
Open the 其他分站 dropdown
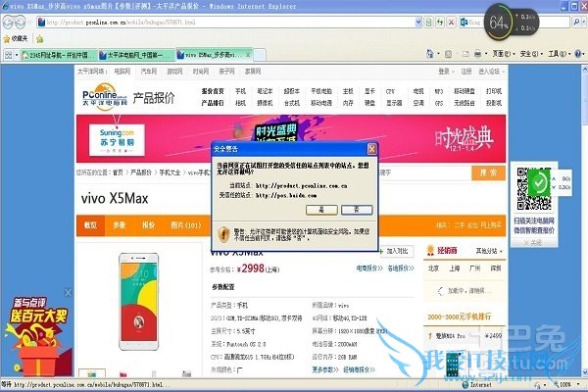[489, 251]
